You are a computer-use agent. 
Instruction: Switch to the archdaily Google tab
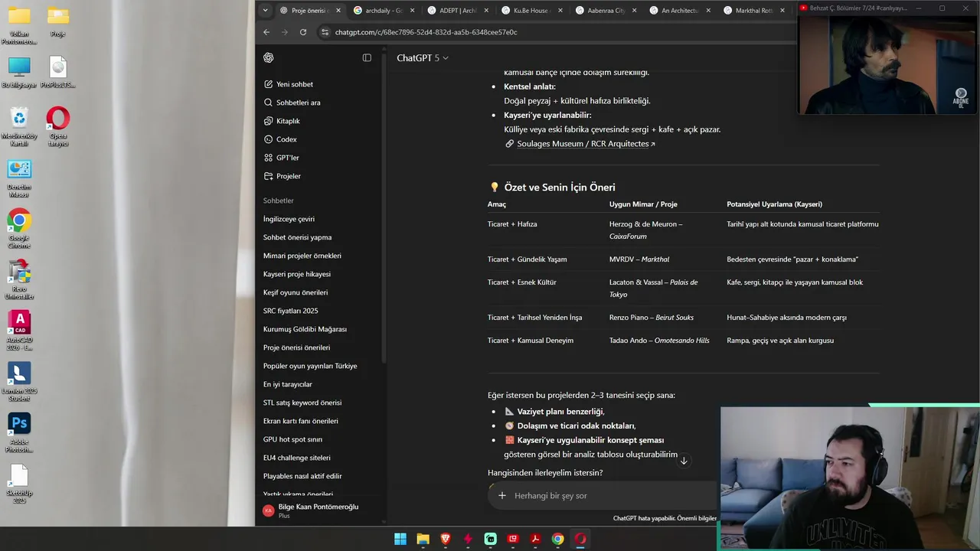pyautogui.click(x=384, y=11)
